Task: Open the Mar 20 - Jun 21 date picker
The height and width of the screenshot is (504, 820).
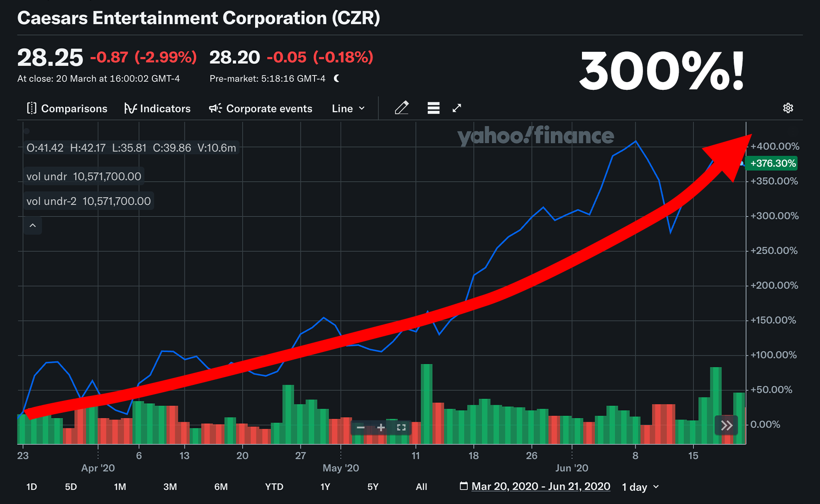Action: click(x=535, y=486)
